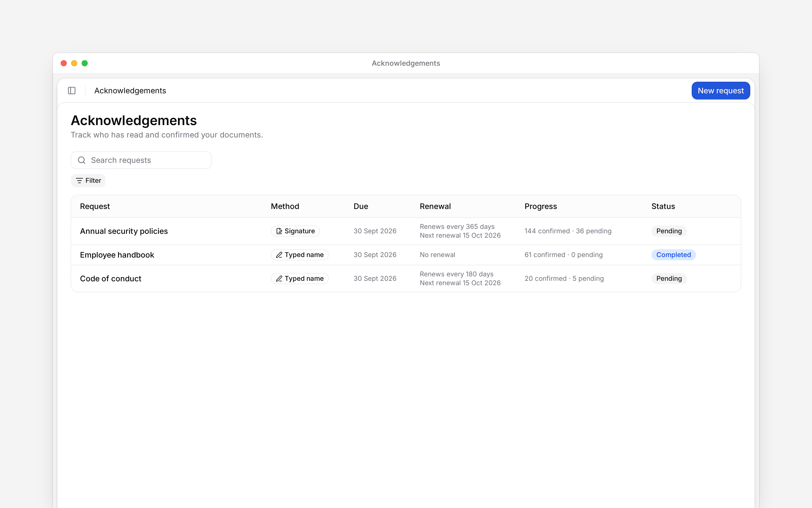This screenshot has width=812, height=508.
Task: Click due date of Code of conduct
Action: pos(375,279)
